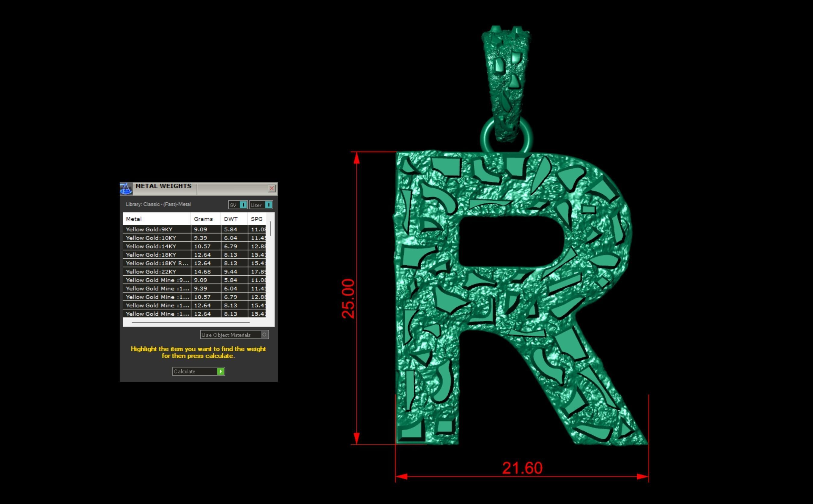
Task: Click the 25.00 height dimension label
Action: click(348, 299)
